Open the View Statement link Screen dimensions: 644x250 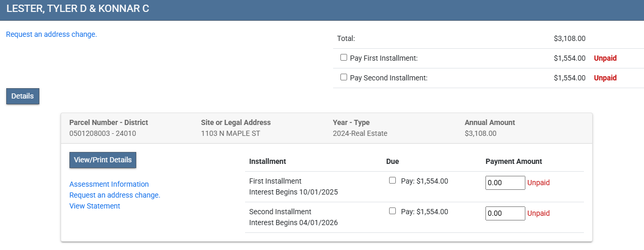[x=95, y=206]
